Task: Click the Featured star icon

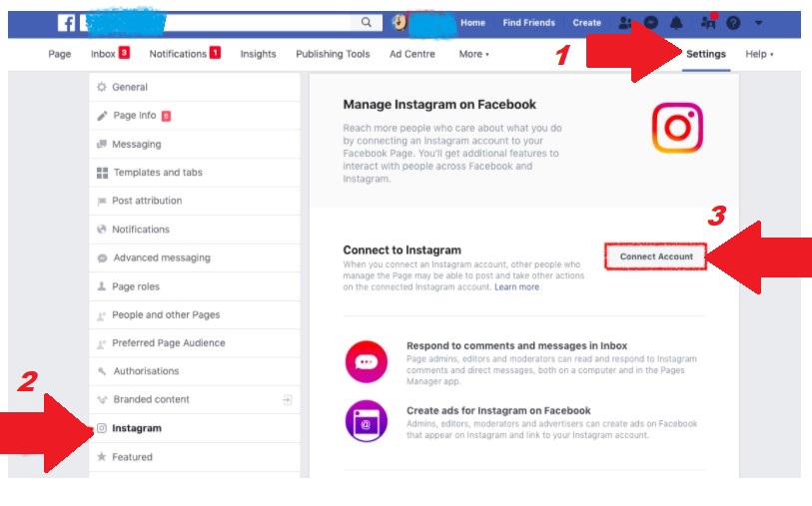Action: click(102, 456)
